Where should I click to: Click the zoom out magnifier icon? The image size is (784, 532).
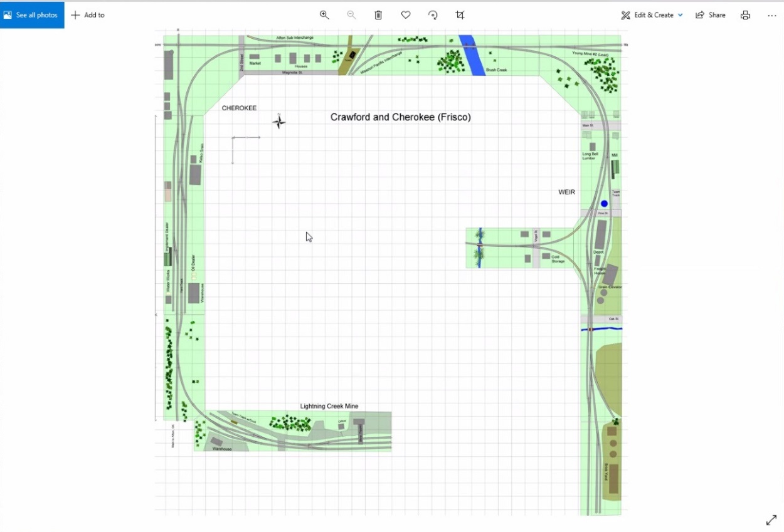coord(351,15)
